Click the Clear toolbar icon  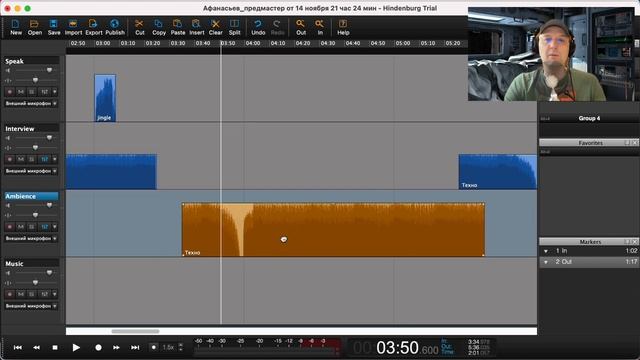click(216, 27)
